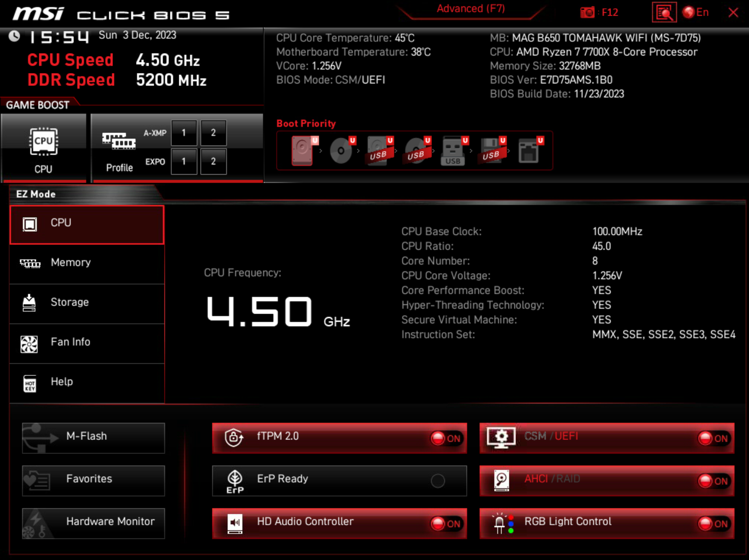Open the Storage tab
This screenshot has width=749, height=560.
(x=87, y=304)
